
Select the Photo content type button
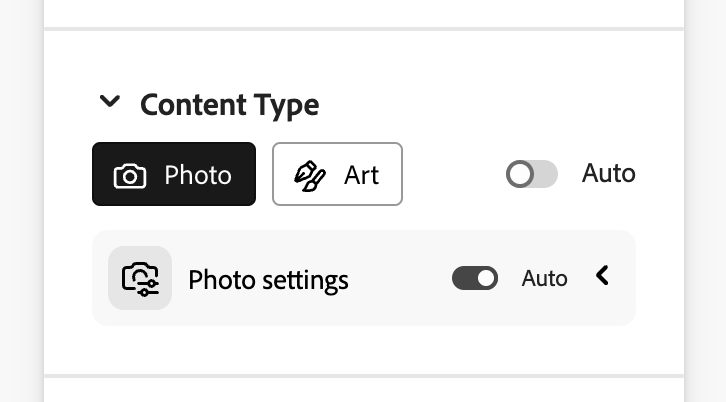pos(174,174)
